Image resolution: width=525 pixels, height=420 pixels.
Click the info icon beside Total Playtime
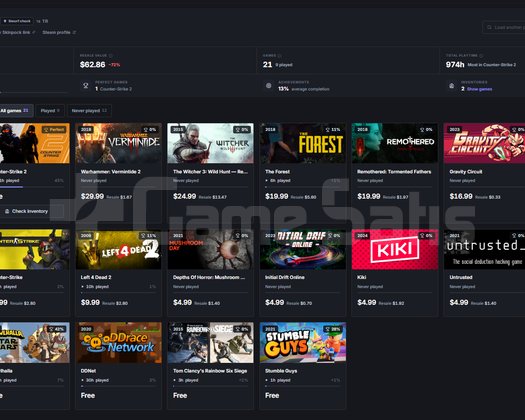[481, 56]
